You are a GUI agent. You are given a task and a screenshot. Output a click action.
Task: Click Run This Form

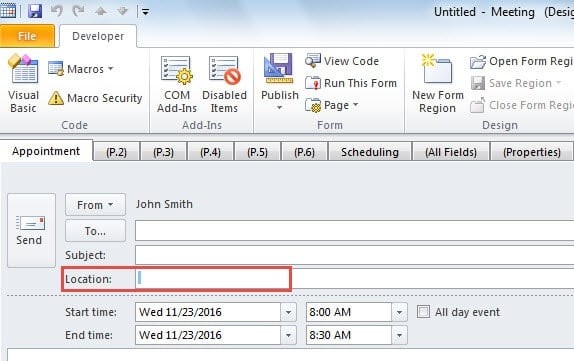(x=351, y=83)
